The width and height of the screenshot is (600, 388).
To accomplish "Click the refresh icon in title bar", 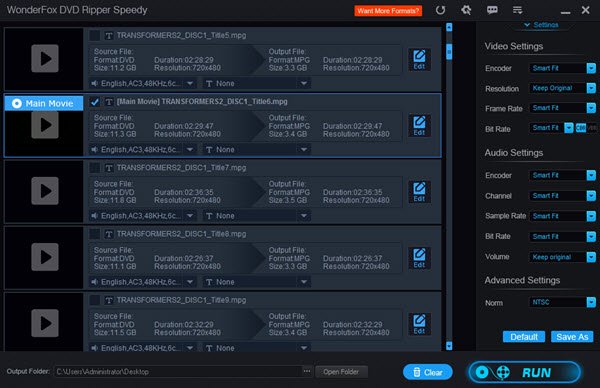I will coord(440,10).
